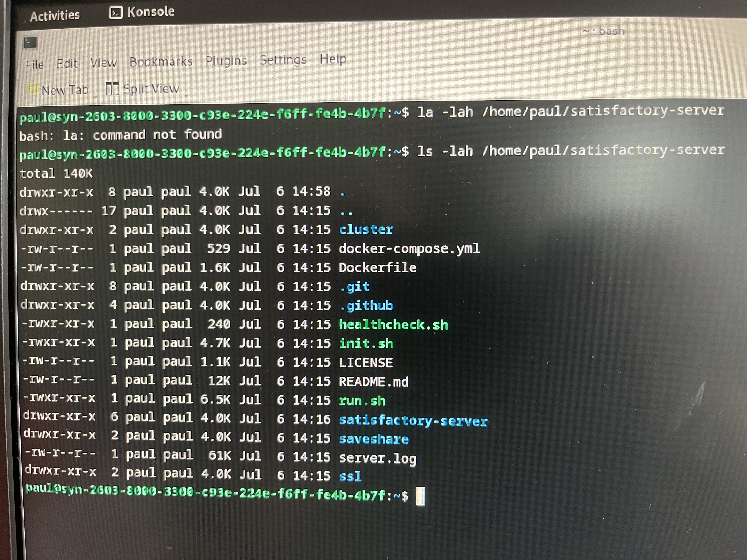Click the 'README.md' file name
This screenshot has width=747, height=560.
(x=374, y=382)
